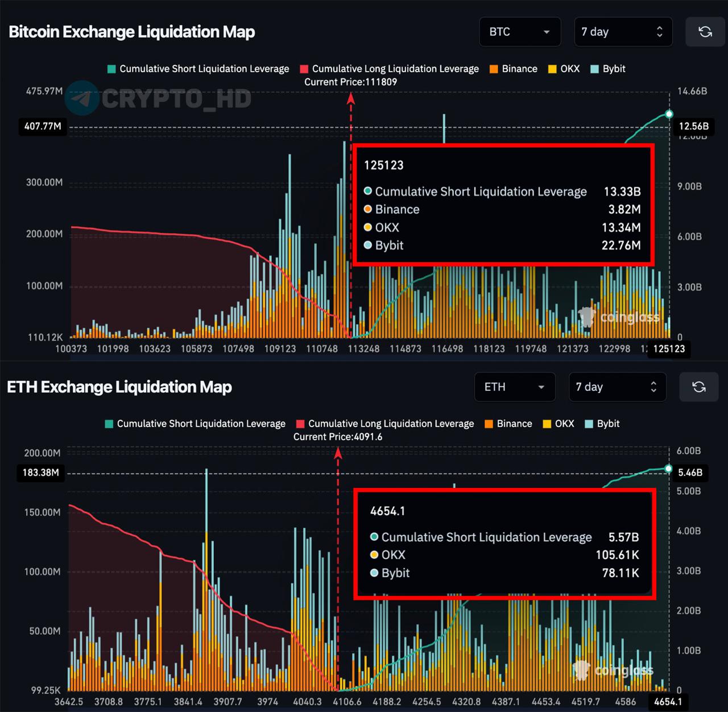
Task: Expand the Bitcoin 7 day range selector
Action: [623, 32]
